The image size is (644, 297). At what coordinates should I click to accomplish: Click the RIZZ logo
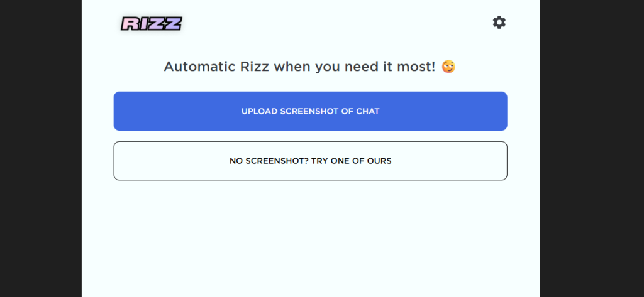(152, 24)
